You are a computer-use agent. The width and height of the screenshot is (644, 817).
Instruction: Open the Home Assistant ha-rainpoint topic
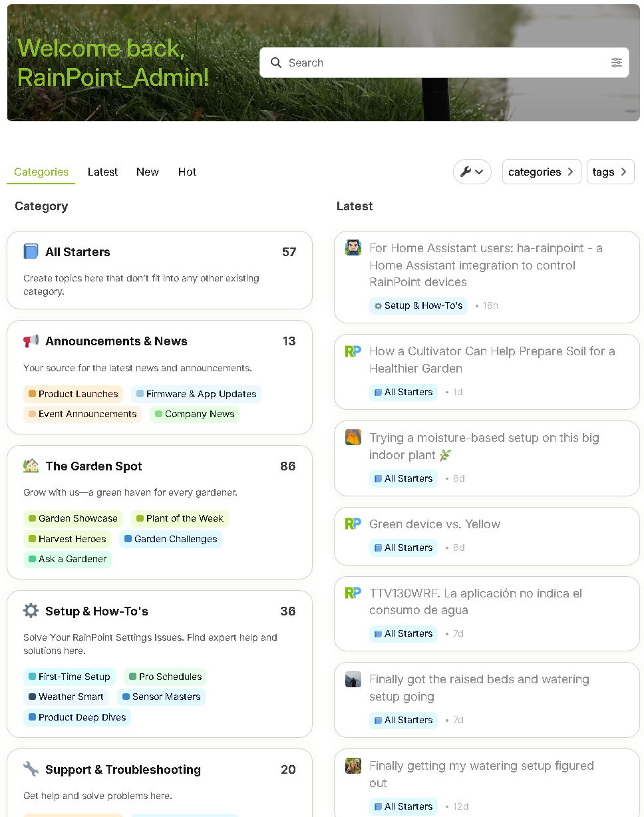(486, 265)
